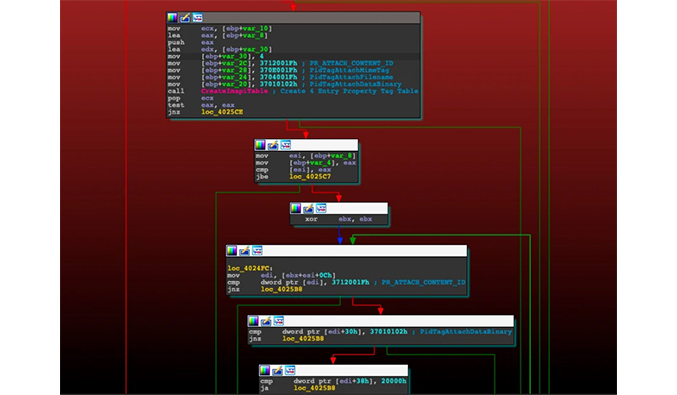Image resolution: width=677 pixels, height=395 pixels.
Task: Click PR_ATTACH_CONTENT_ID comment in top block
Action: tap(351, 63)
